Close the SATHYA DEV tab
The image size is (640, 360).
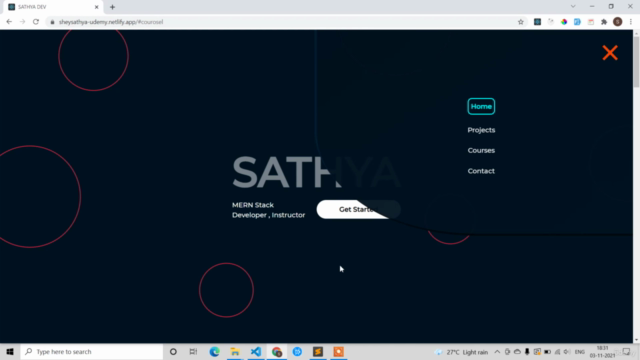tap(97, 7)
